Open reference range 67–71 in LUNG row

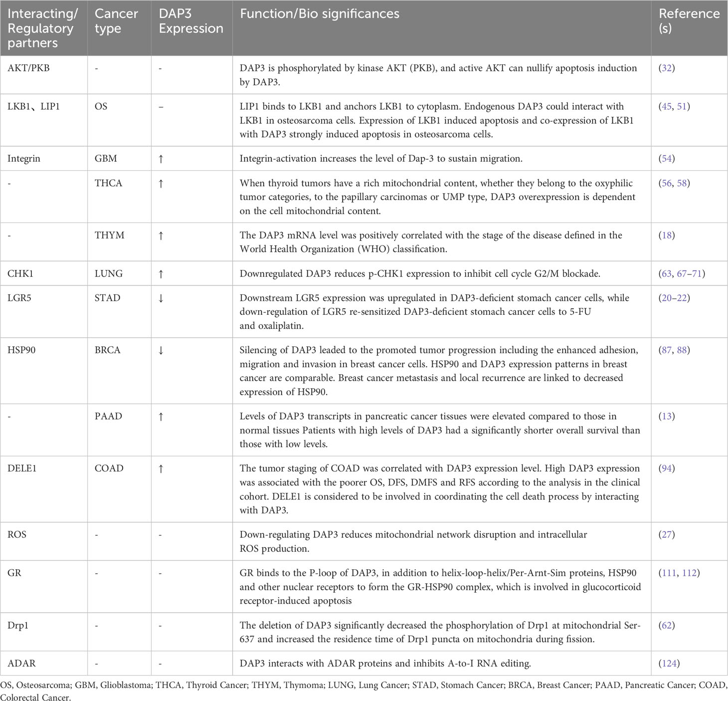[690, 273]
